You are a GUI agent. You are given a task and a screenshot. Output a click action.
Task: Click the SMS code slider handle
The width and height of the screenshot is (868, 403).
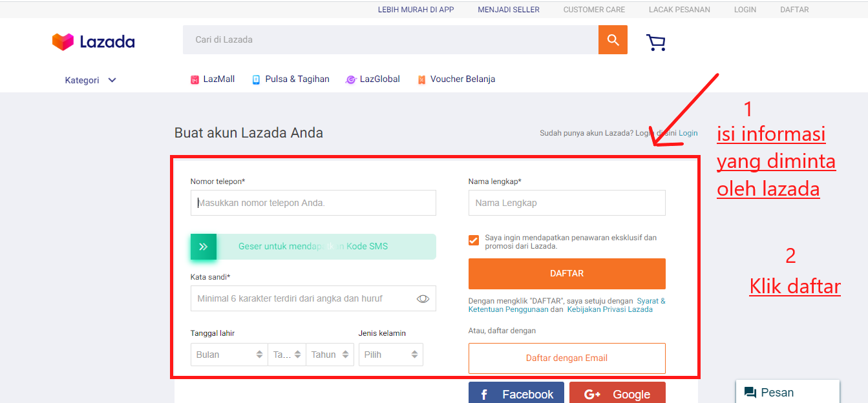click(204, 247)
